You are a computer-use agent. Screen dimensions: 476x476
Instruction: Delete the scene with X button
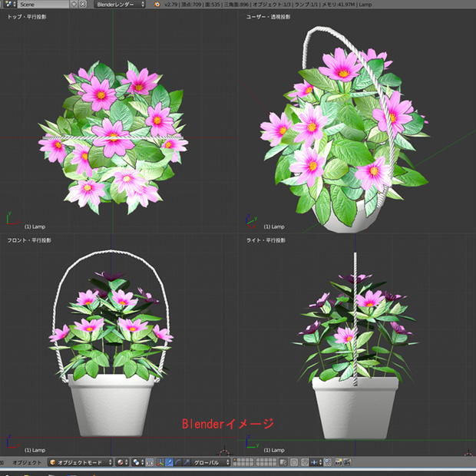83,5
